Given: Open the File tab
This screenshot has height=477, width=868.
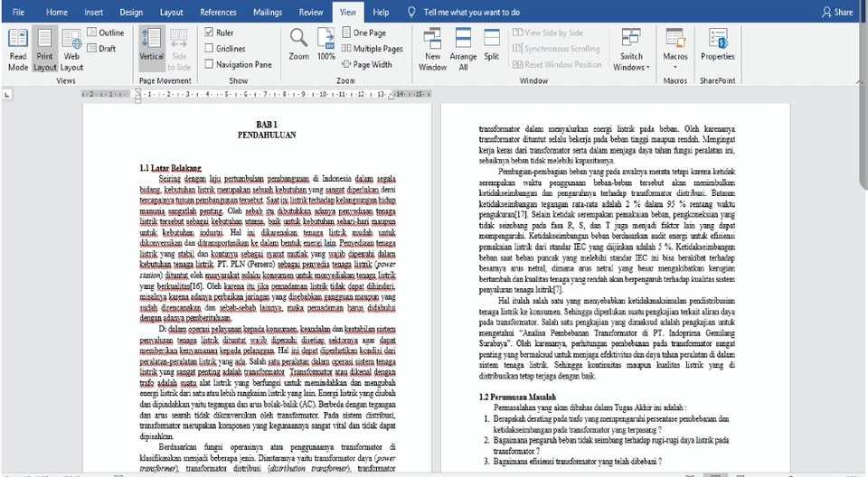Looking at the screenshot, I should pos(18,12).
